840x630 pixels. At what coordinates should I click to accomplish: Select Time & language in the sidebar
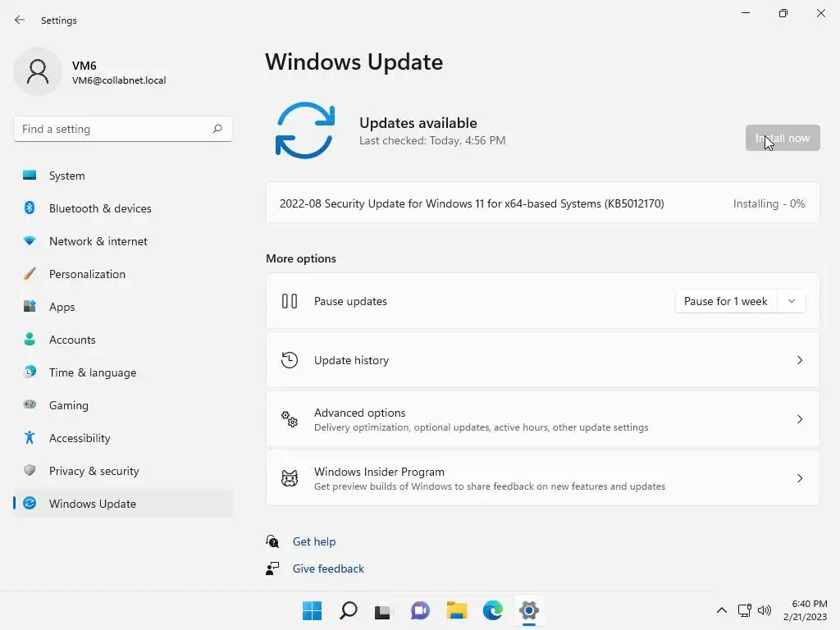(x=123, y=372)
